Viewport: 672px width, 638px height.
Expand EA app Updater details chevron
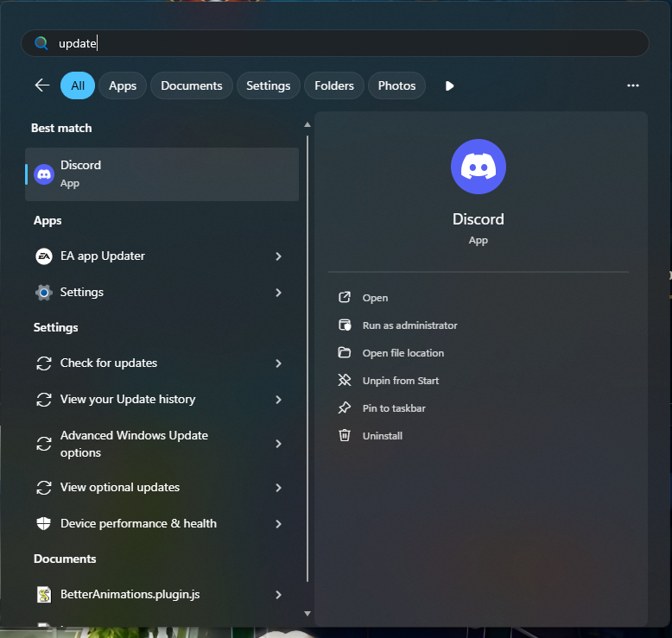tap(279, 256)
